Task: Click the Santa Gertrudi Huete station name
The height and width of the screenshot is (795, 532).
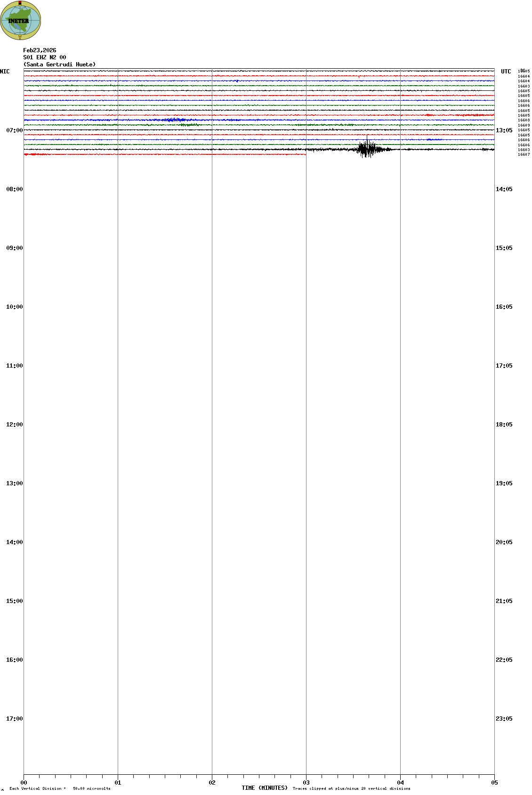Action: click(59, 64)
